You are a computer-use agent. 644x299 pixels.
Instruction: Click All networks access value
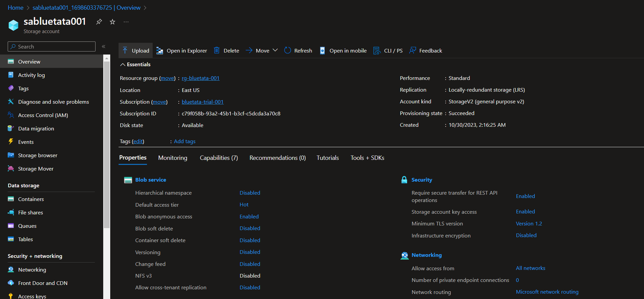click(x=530, y=268)
